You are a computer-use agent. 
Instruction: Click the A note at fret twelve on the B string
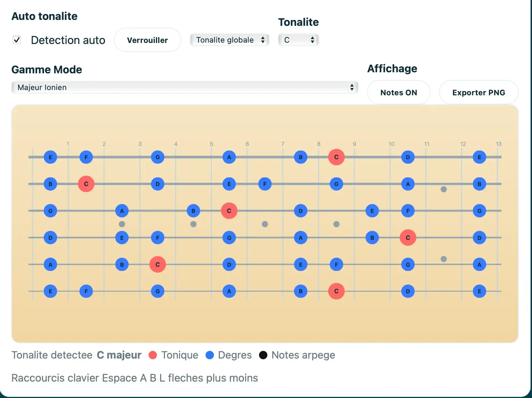[408, 184]
